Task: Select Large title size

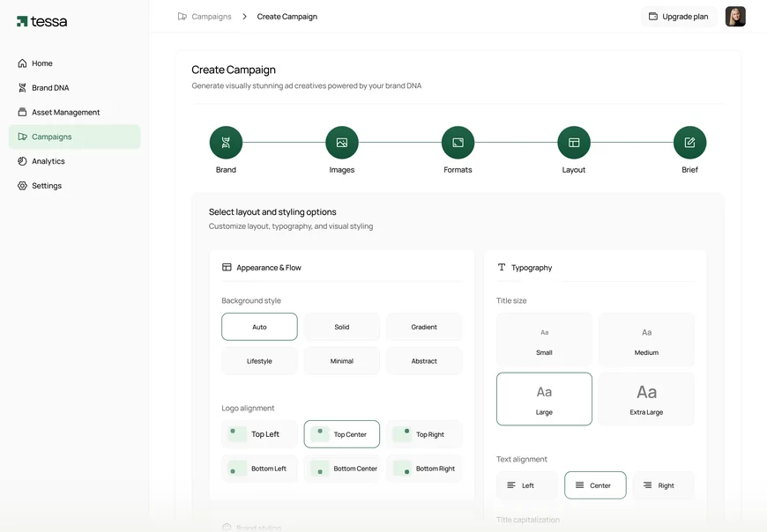Action: [544, 399]
